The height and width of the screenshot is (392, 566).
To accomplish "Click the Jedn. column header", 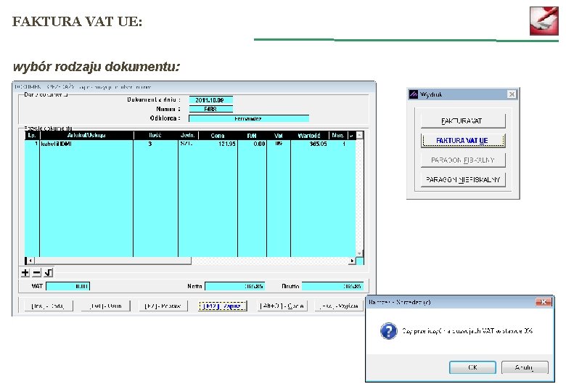I will pyautogui.click(x=188, y=135).
